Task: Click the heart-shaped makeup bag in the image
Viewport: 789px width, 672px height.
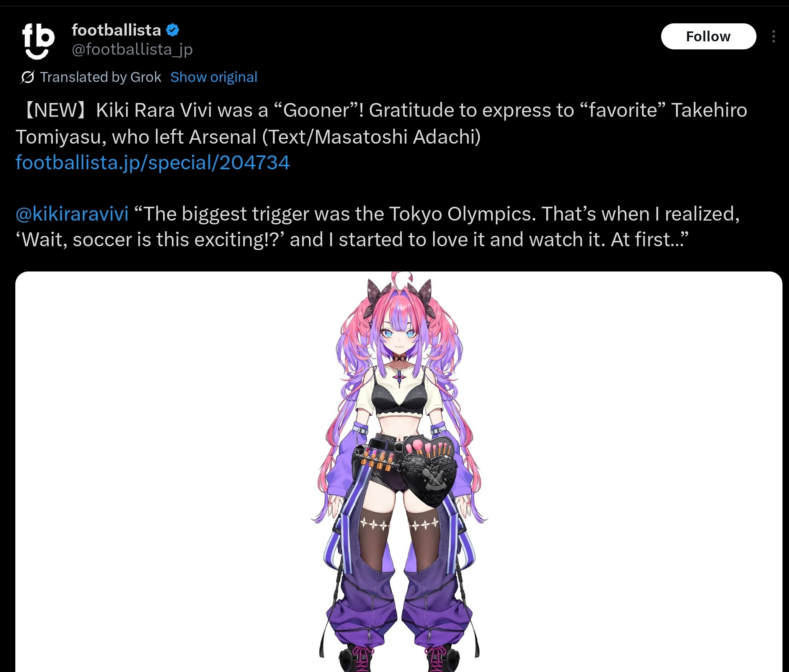Action: click(430, 469)
